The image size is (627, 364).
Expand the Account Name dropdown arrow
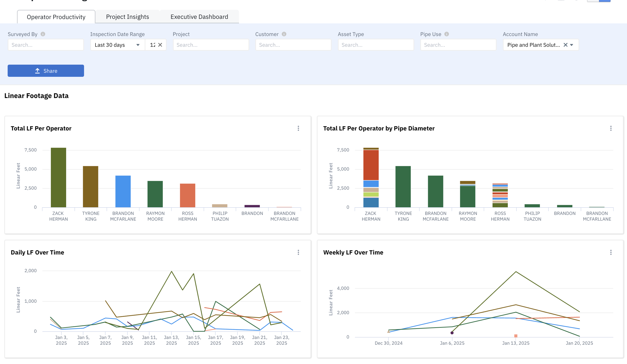[x=572, y=45]
